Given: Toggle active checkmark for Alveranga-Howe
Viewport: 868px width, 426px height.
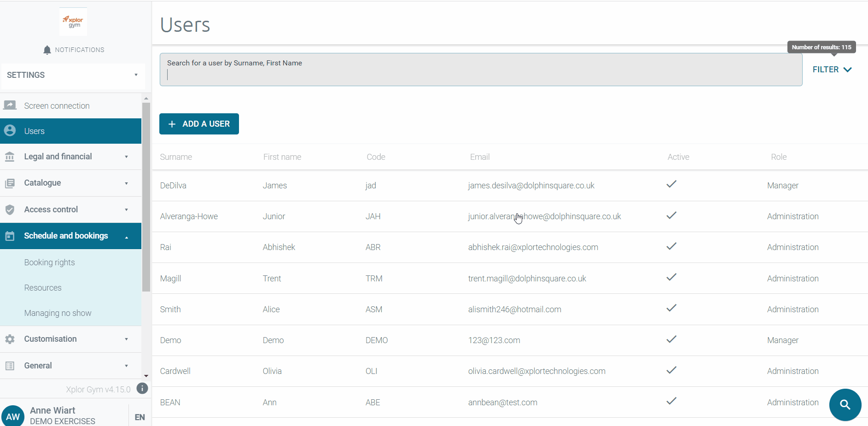Looking at the screenshot, I should pyautogui.click(x=671, y=215).
